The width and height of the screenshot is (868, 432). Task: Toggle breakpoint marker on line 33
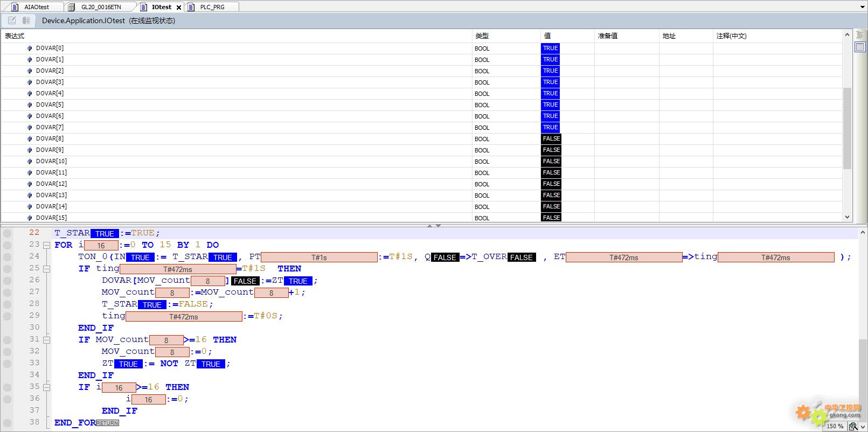tap(7, 364)
